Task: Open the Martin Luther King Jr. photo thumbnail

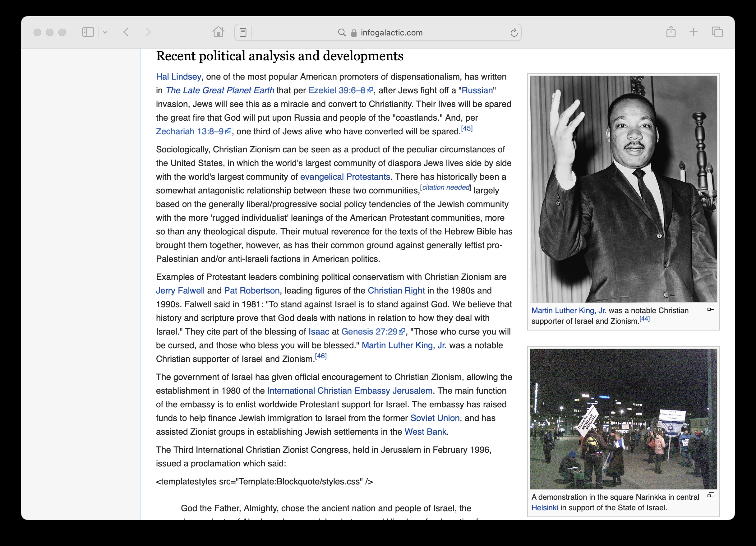Action: [623, 189]
